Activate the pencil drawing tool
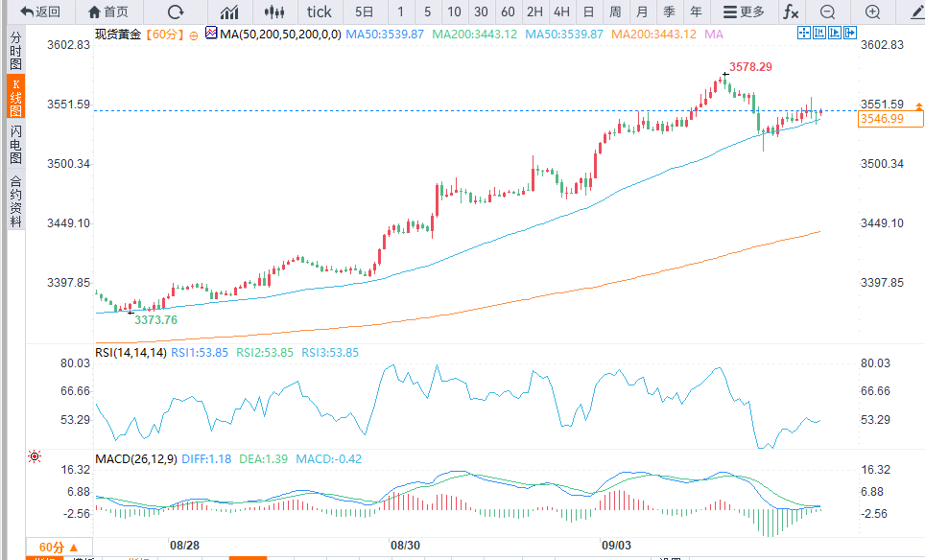Screen dimensions: 925x560 point(917,12)
